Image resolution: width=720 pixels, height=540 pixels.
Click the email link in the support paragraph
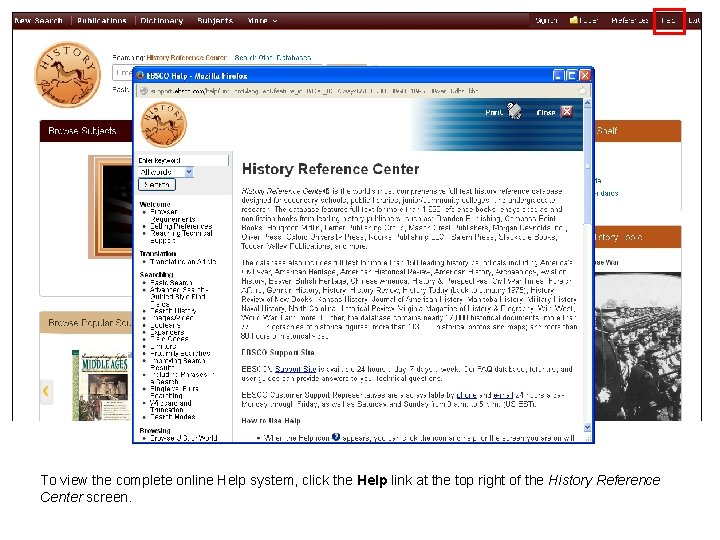[x=503, y=395]
